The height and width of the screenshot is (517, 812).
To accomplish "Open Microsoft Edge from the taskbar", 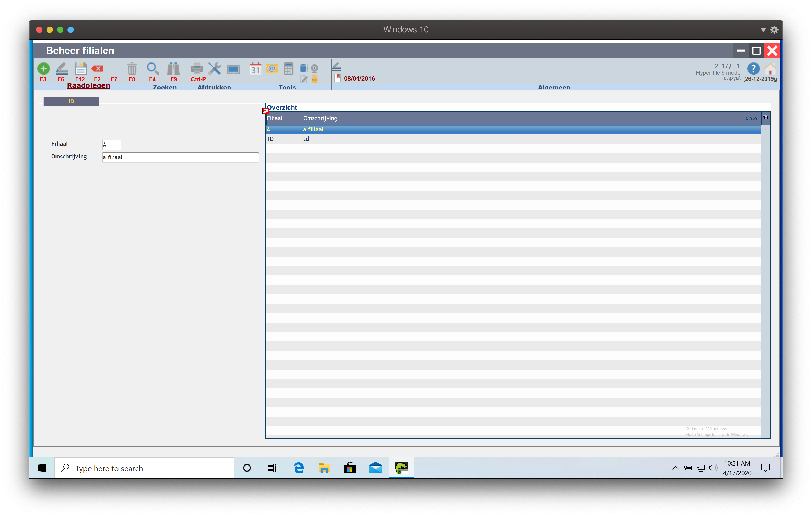I will 298,468.
